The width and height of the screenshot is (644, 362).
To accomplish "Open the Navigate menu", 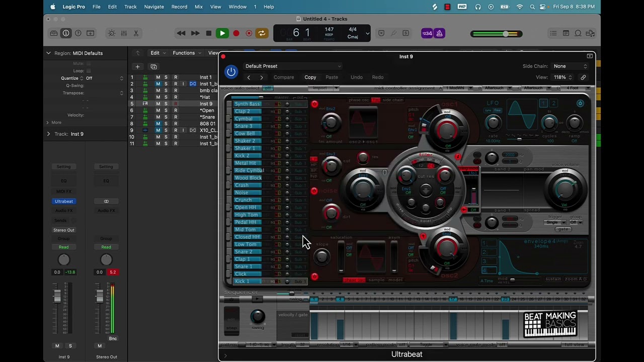I will (154, 7).
